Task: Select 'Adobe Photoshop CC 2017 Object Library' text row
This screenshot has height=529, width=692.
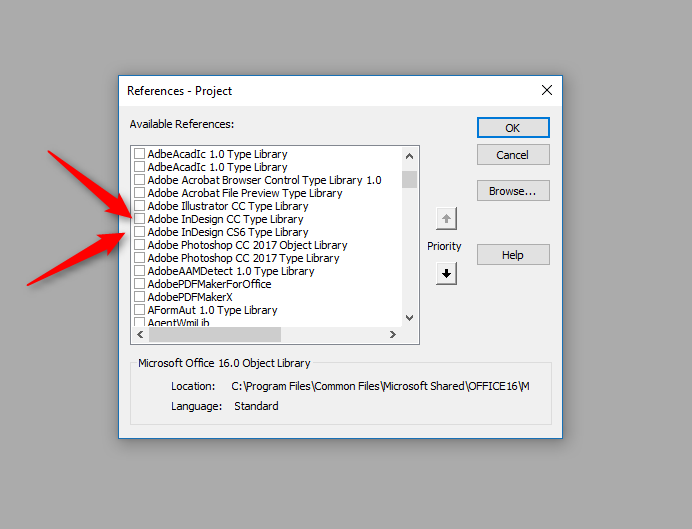Action: click(x=248, y=245)
